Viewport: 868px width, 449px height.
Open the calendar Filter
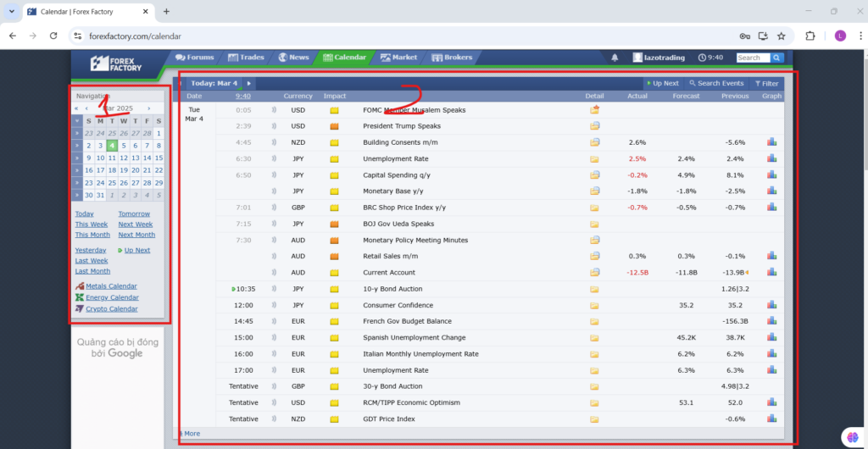coord(766,84)
